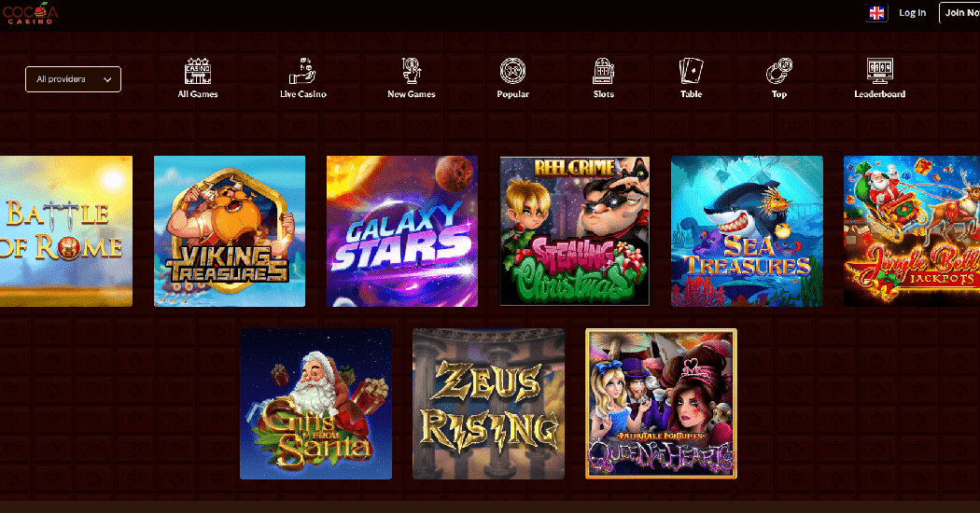Go to Cocoa Casino home logo
Image resolution: width=980 pixels, height=513 pixels.
30,13
